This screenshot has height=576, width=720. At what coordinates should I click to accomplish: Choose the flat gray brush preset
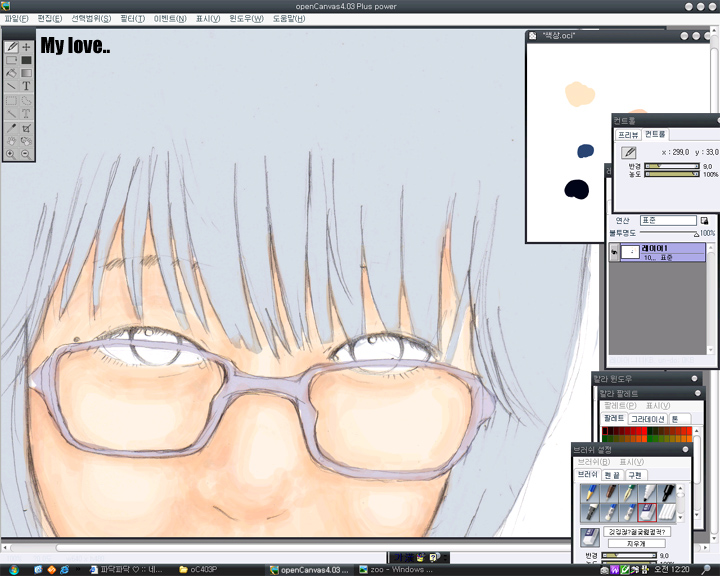click(590, 512)
